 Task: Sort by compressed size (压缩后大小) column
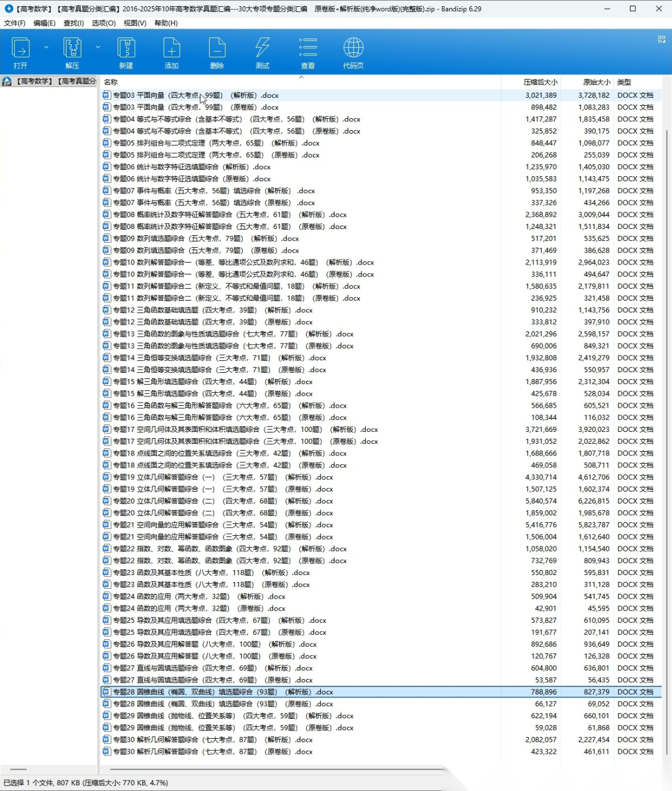click(540, 82)
